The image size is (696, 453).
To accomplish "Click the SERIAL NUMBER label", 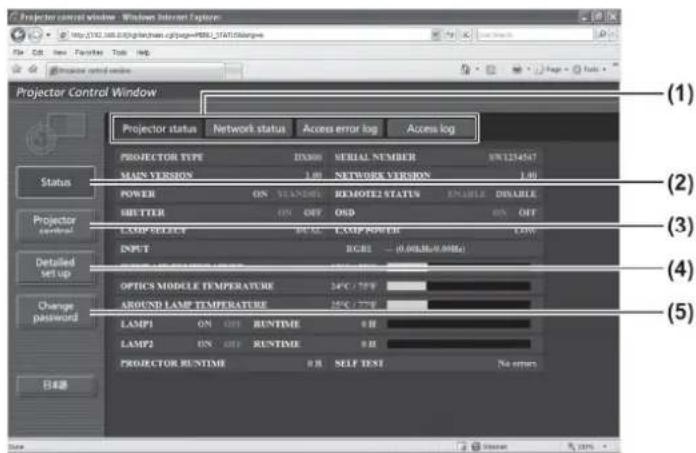I will pos(375,157).
